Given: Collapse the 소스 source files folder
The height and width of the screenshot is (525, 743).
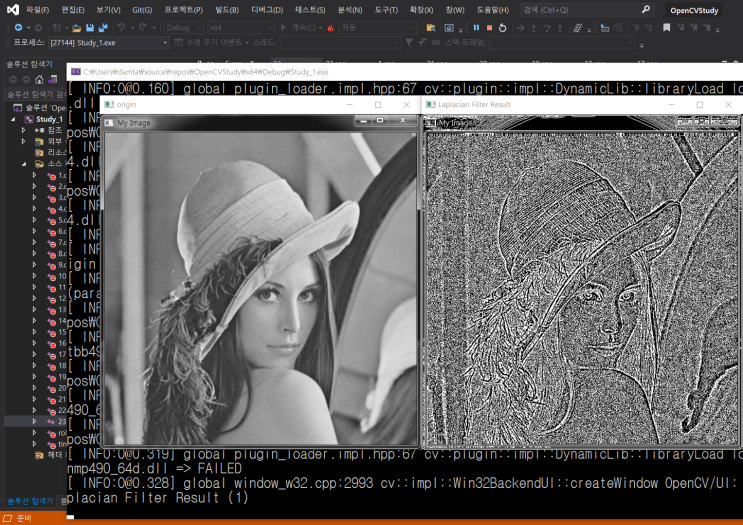Looking at the screenshot, I should point(24,163).
